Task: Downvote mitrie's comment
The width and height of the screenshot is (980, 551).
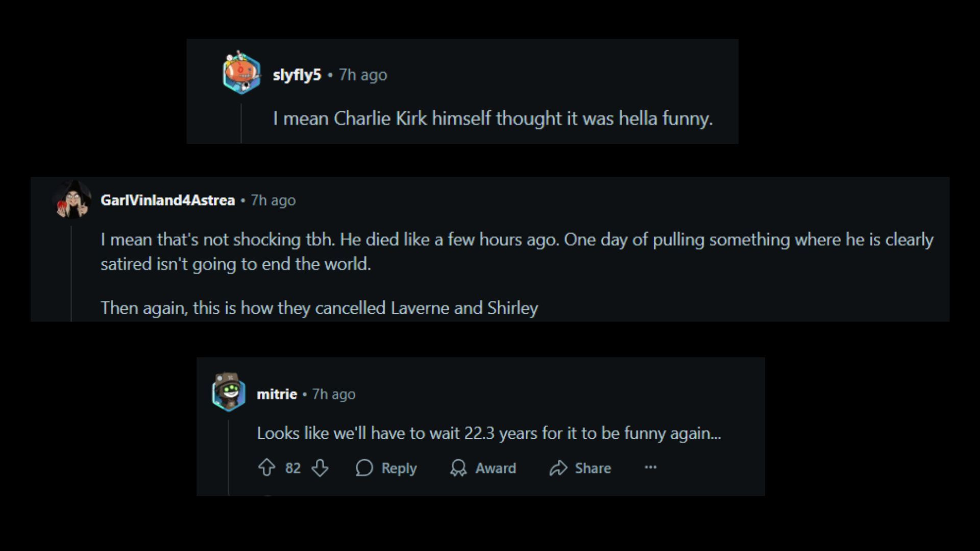Action: click(320, 468)
